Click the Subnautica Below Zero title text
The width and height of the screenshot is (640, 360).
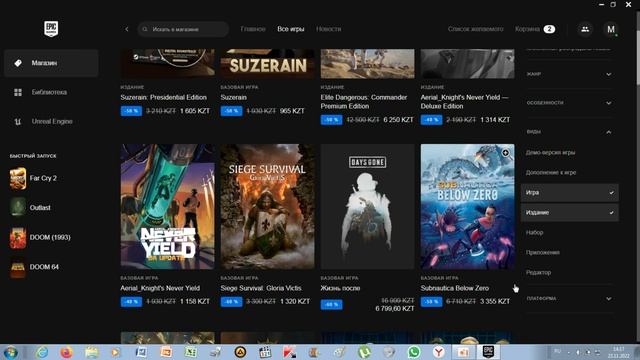455,288
